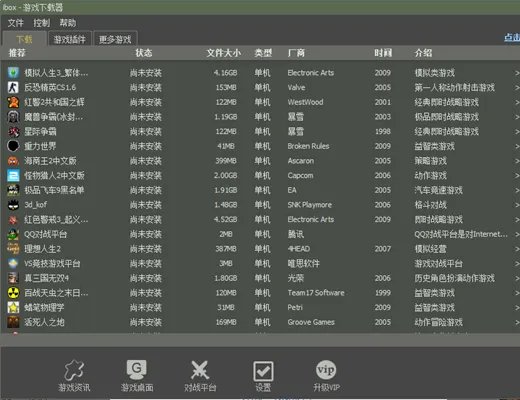This screenshot has width=520, height=400.
Task: Open the 帮助 menu
Action: (x=68, y=23)
